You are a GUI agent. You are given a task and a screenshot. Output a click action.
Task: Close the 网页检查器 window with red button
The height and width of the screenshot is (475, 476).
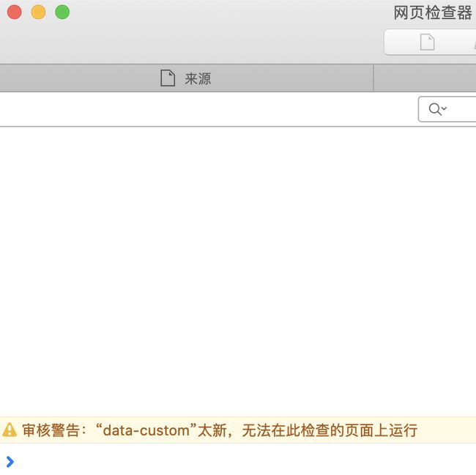(x=14, y=12)
